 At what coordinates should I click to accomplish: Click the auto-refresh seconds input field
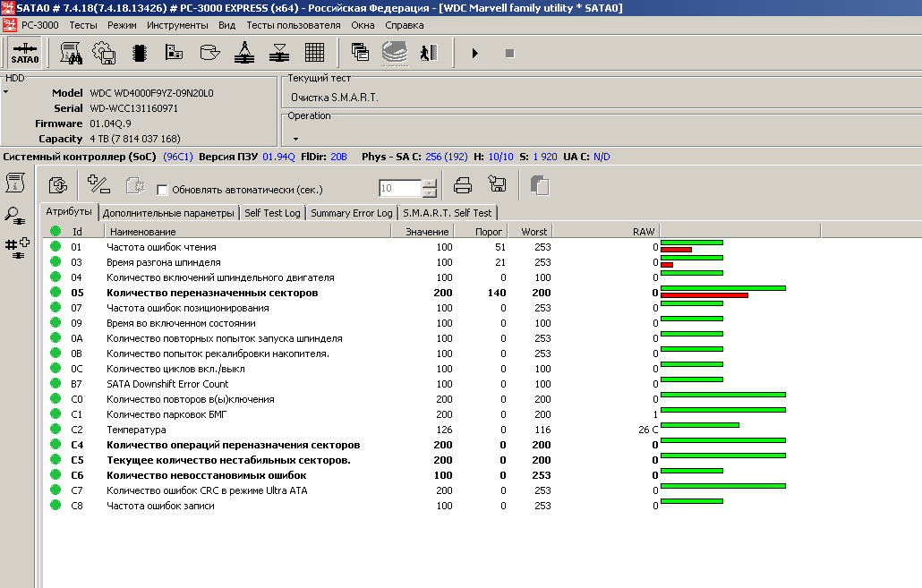400,188
